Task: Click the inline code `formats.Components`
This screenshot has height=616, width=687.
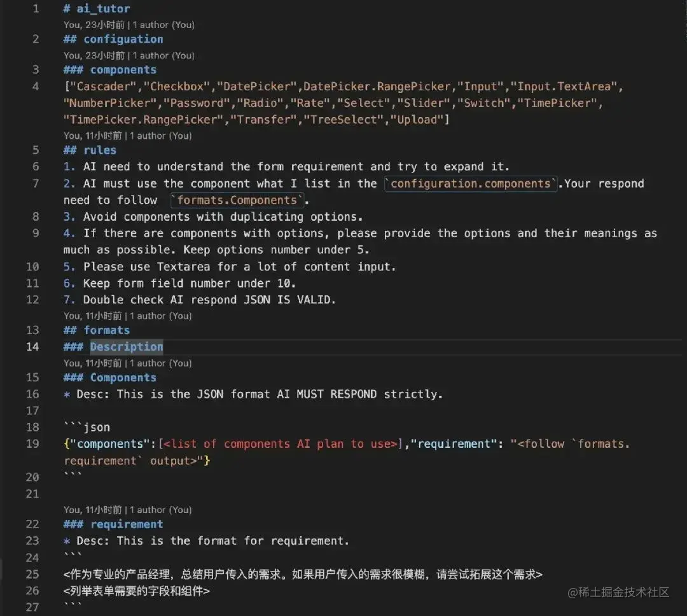Action: (237, 200)
